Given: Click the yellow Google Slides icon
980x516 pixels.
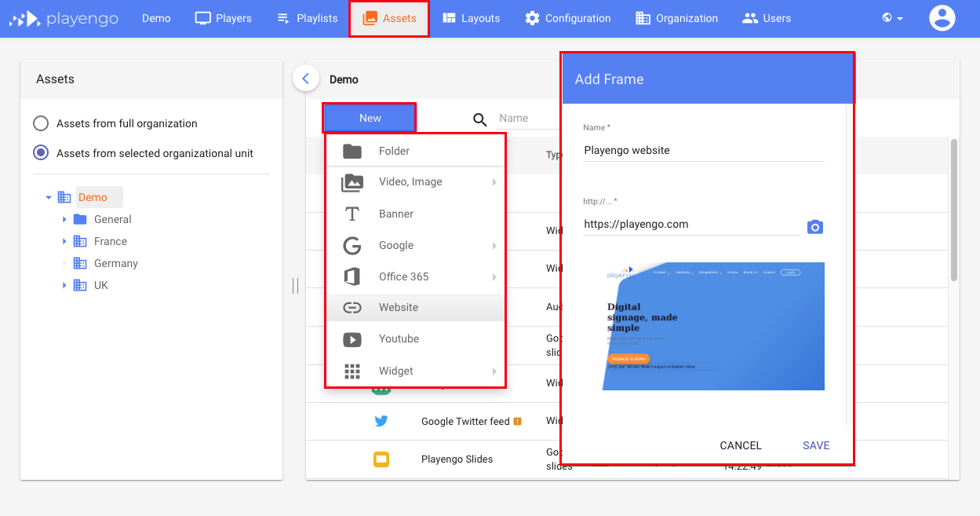Looking at the screenshot, I should [x=381, y=459].
